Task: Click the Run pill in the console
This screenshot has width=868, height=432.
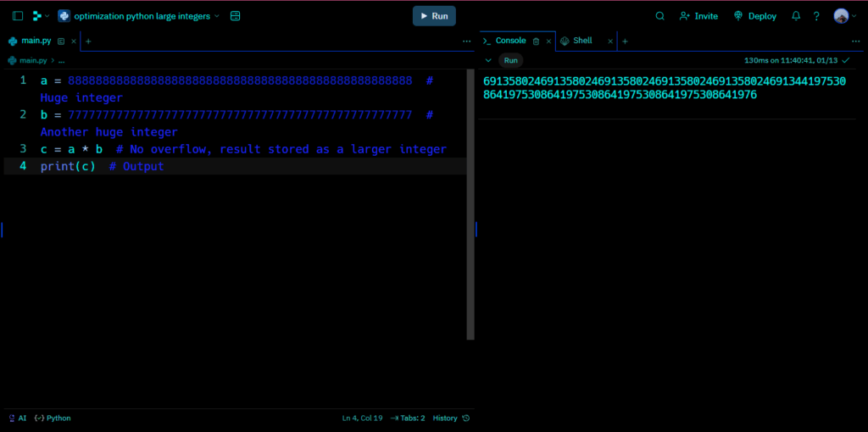Action: click(510, 60)
